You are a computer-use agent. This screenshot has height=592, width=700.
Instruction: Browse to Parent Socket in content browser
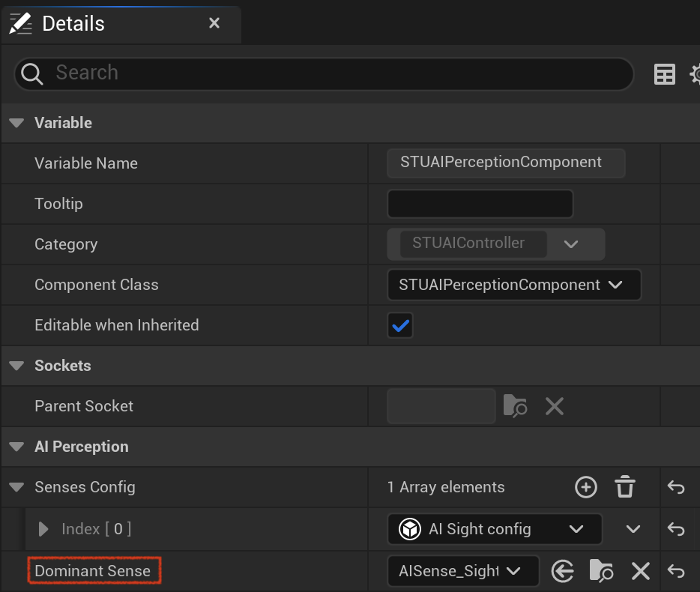[x=515, y=406]
